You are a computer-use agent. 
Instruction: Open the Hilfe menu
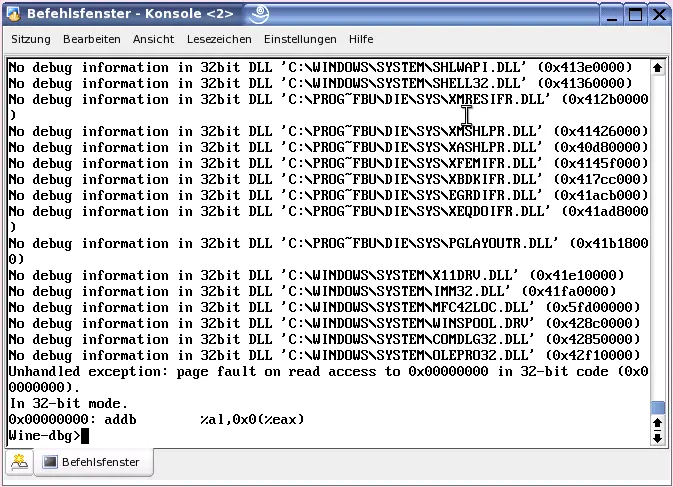click(361, 39)
